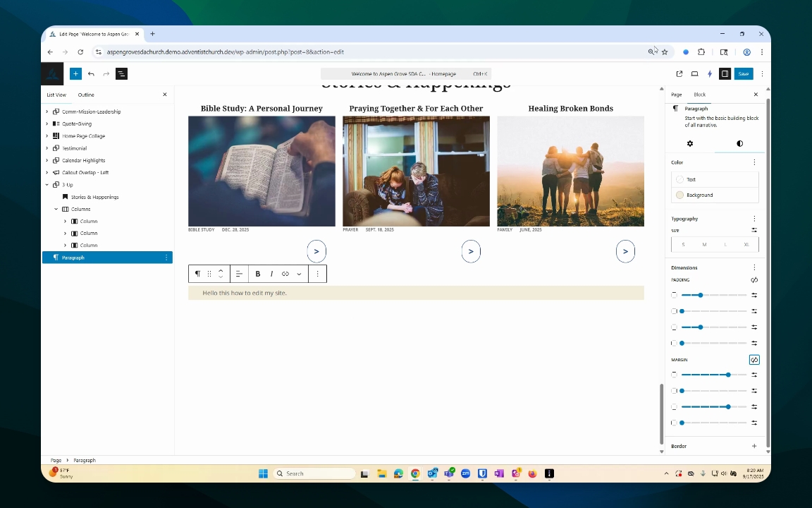The height and width of the screenshot is (508, 812).
Task: Click the block inserter plus button
Action: tap(75, 73)
